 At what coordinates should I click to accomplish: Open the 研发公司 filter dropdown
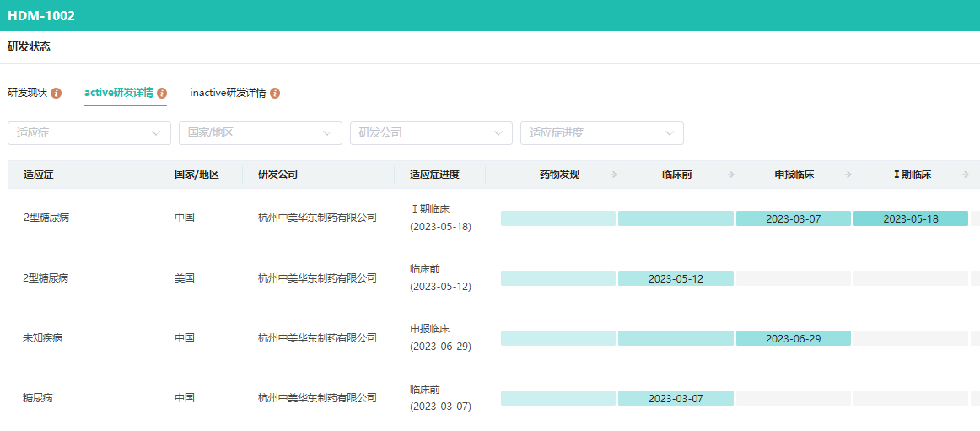point(430,133)
